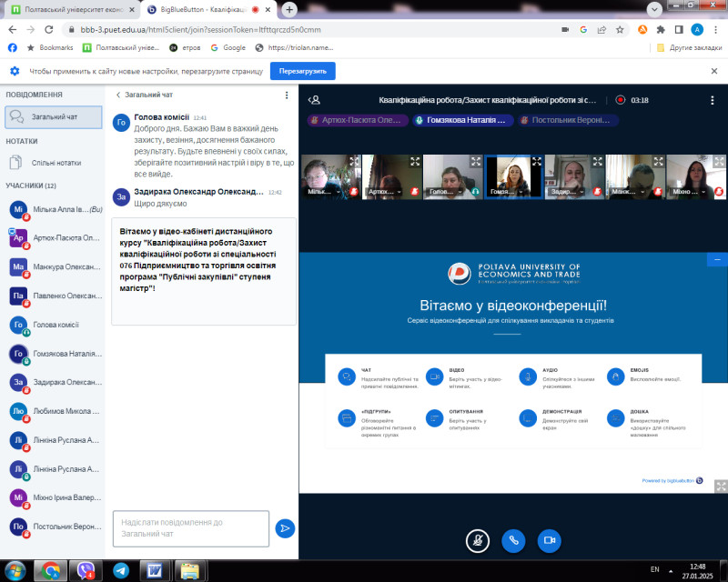Select participant Голова комісії in the user list
Viewport: 728px width, 582px height.
(x=55, y=325)
